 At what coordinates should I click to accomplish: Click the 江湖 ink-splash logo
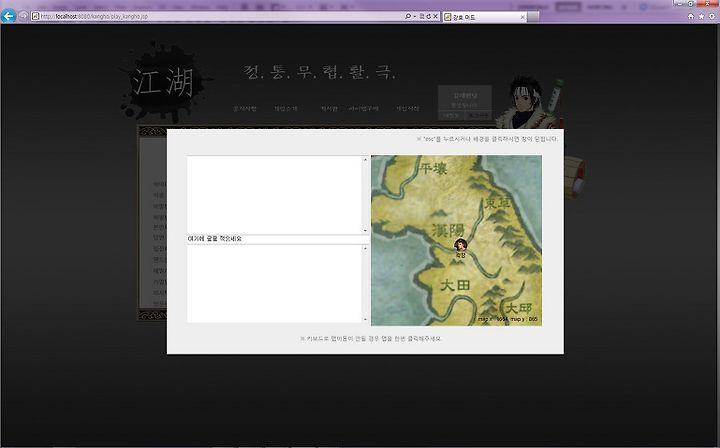point(163,82)
